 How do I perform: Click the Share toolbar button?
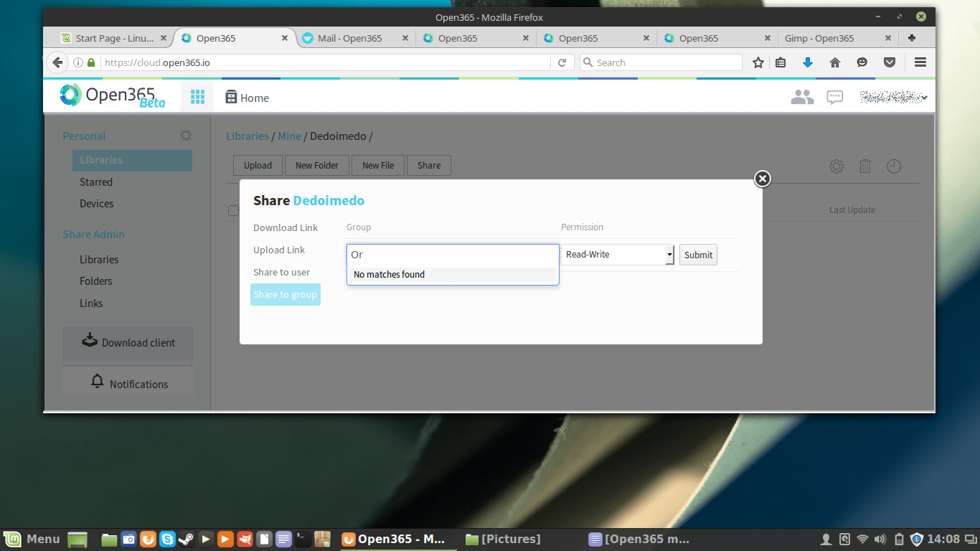click(x=429, y=165)
